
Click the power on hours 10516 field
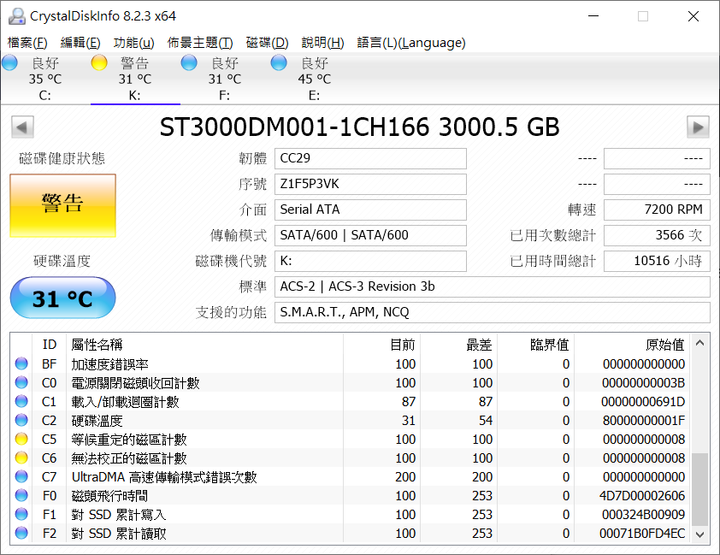657,261
